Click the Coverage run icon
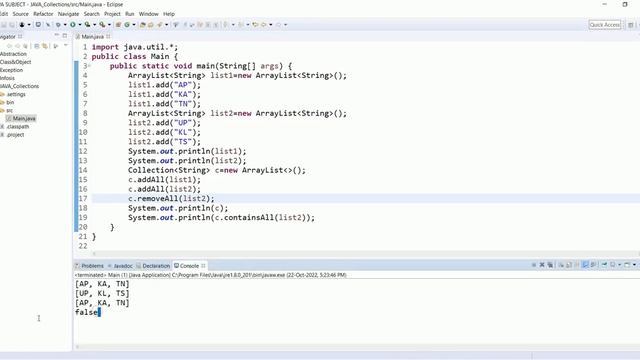 coord(87,25)
